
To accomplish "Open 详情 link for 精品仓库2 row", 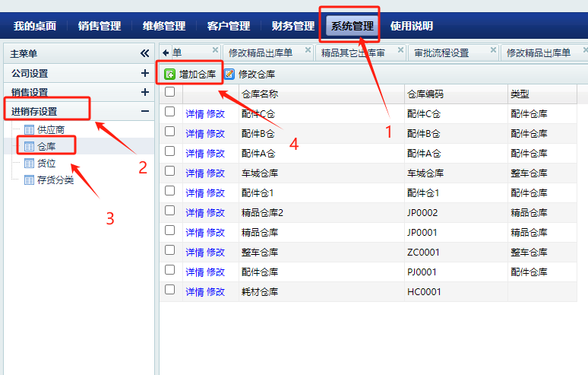I will [194, 212].
